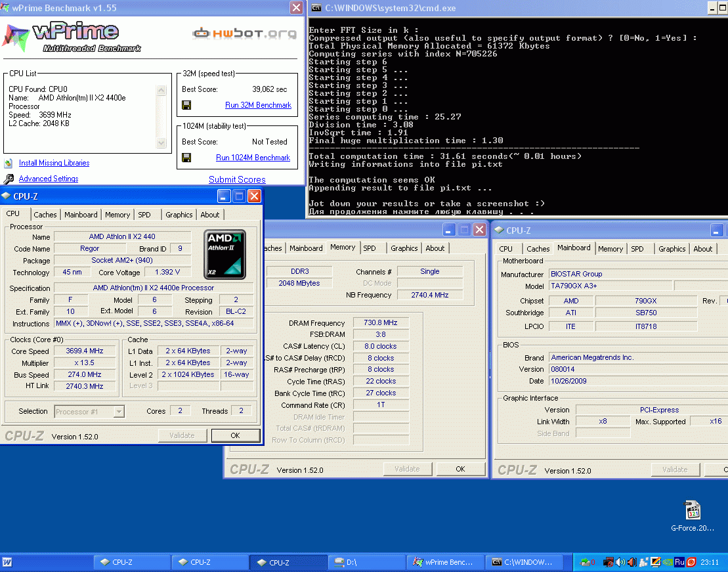Click the AMD Athlon II X2 logo badge
The width and height of the screenshot is (728, 572).
tap(225, 254)
